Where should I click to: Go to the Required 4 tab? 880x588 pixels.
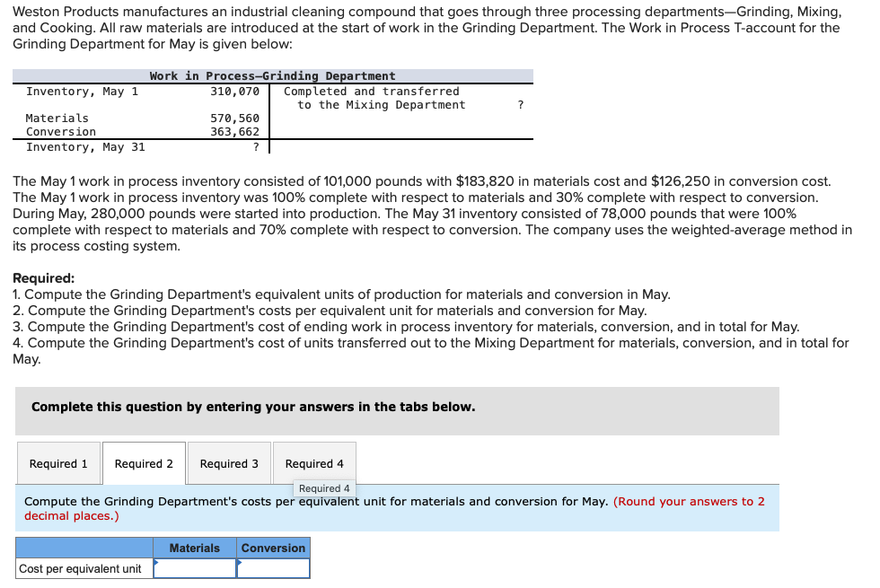pyautogui.click(x=315, y=463)
